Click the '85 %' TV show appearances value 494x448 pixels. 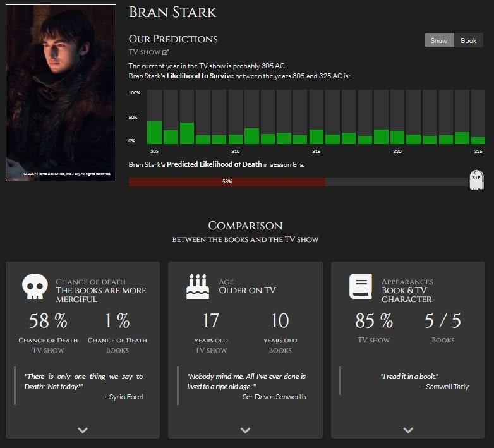pos(374,321)
